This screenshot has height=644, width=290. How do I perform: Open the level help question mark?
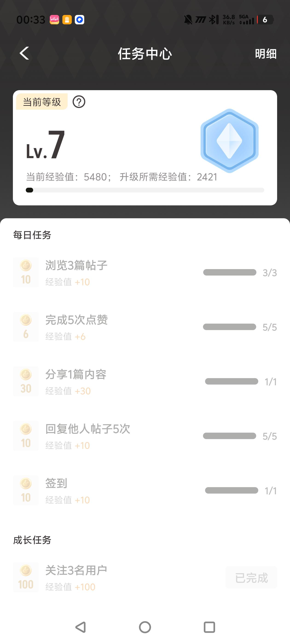[x=79, y=102]
